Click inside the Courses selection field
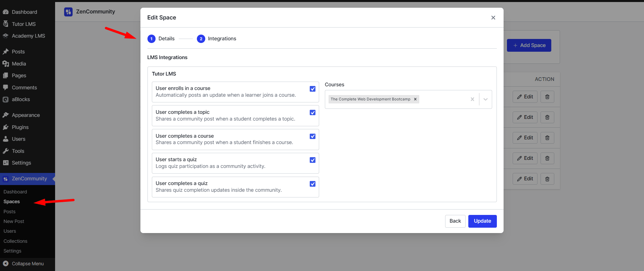Screen dimensions: 644x271 [408, 99]
